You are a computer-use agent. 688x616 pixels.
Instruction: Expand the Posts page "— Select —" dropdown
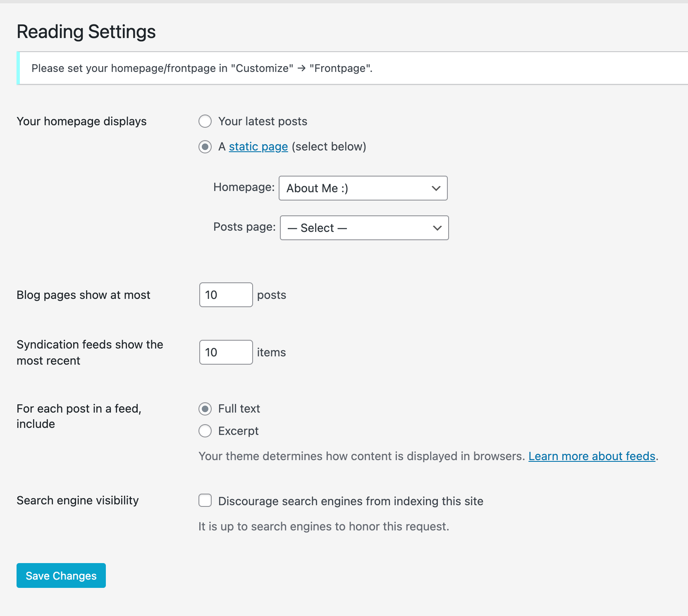tap(356, 228)
